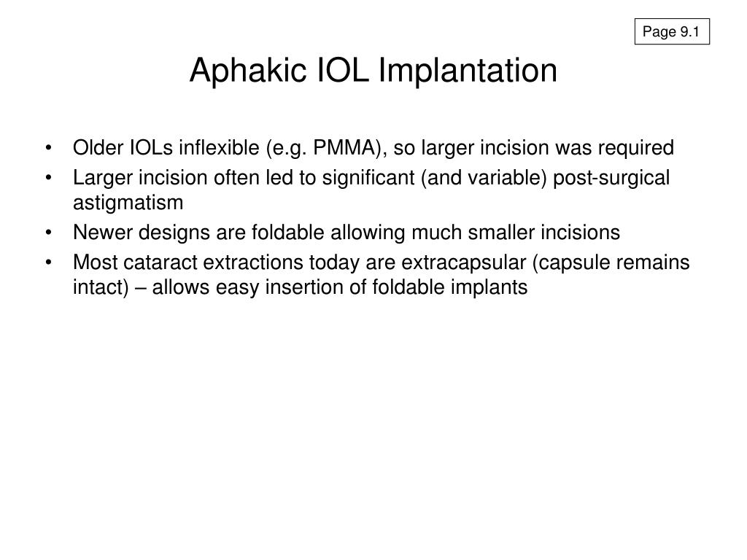
Task: Select the word Implantation in title
Action: [x=468, y=71]
